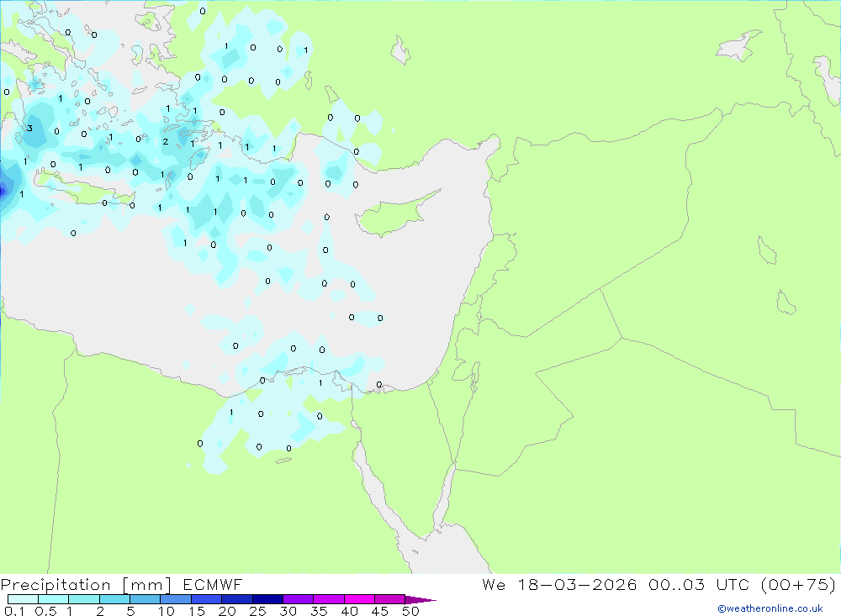Pick the 10–15 mm blue legend swatch
This screenshot has height=616, width=841.
[176, 599]
